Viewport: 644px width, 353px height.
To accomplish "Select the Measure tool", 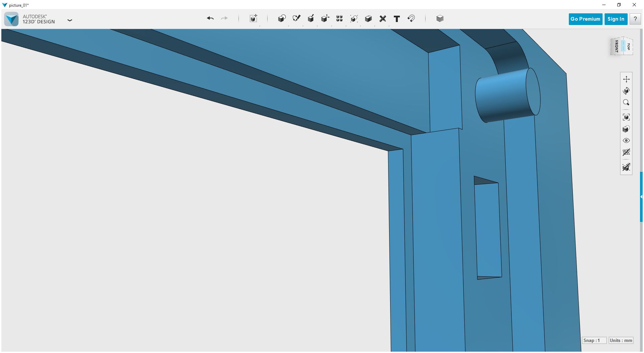I will tap(383, 19).
